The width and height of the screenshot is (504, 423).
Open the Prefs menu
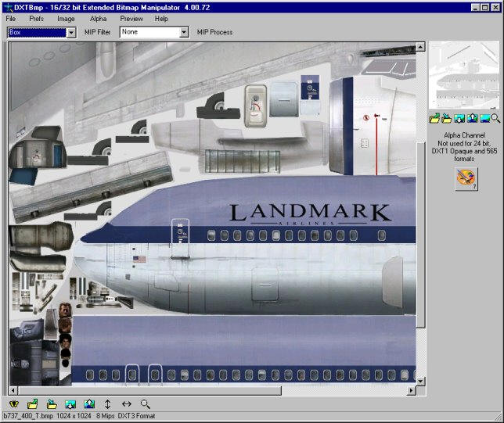(37, 18)
